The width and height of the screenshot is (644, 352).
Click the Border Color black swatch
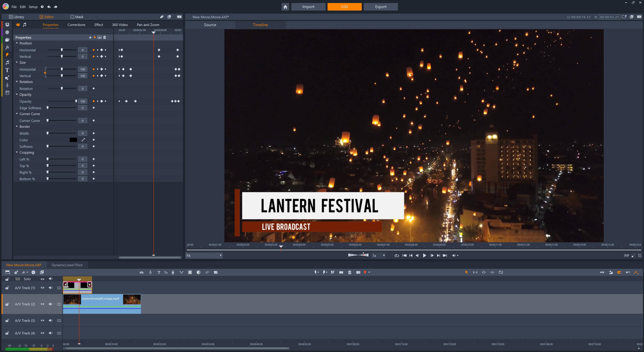[73, 140]
